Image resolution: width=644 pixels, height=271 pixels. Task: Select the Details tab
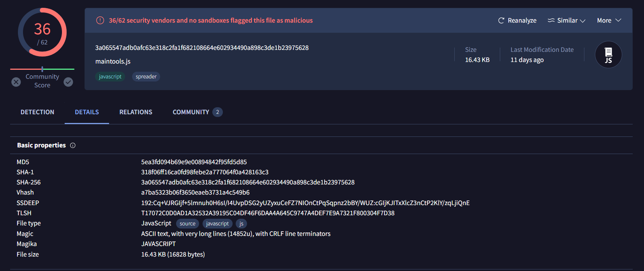87,112
